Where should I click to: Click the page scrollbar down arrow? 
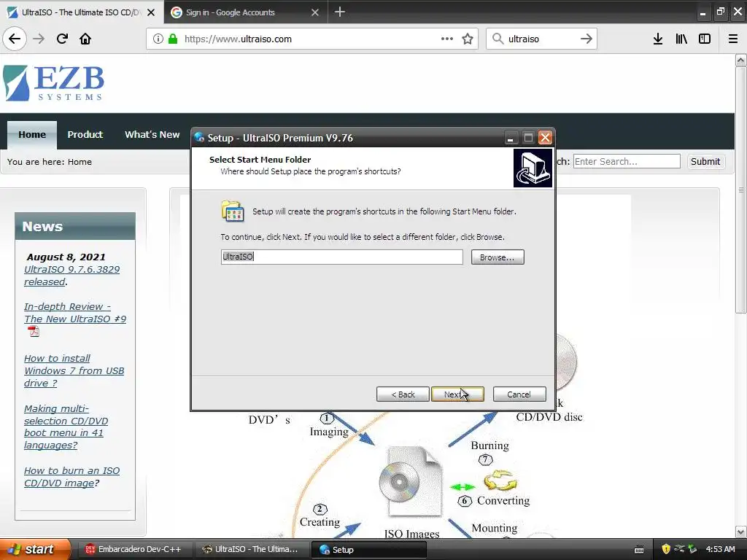tap(740, 532)
